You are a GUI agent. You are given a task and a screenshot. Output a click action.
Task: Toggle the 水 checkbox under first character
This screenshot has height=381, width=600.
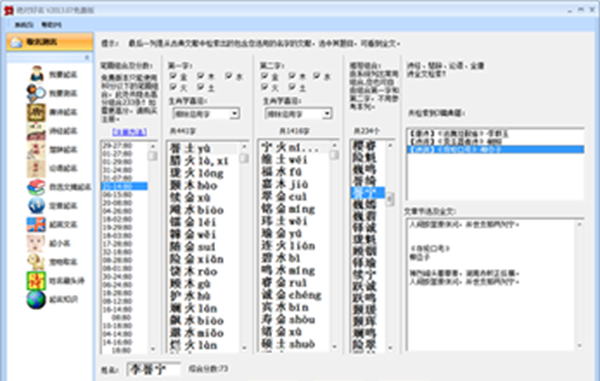point(228,76)
